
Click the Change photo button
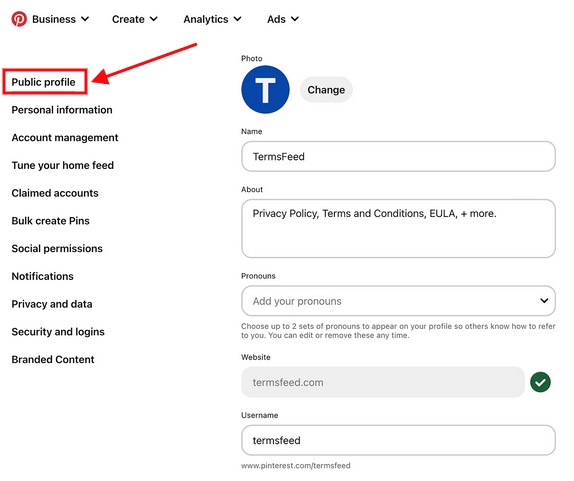[326, 90]
